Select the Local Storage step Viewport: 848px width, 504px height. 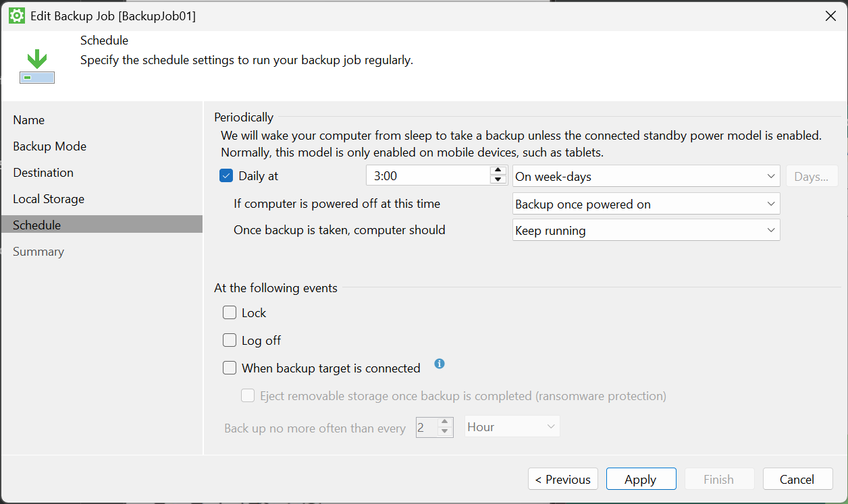pos(49,199)
